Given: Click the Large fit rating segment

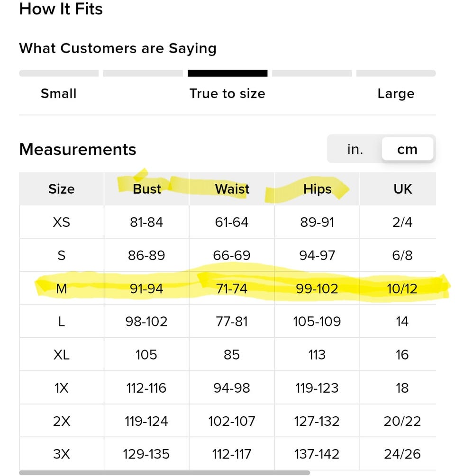Looking at the screenshot, I should click(396, 73).
